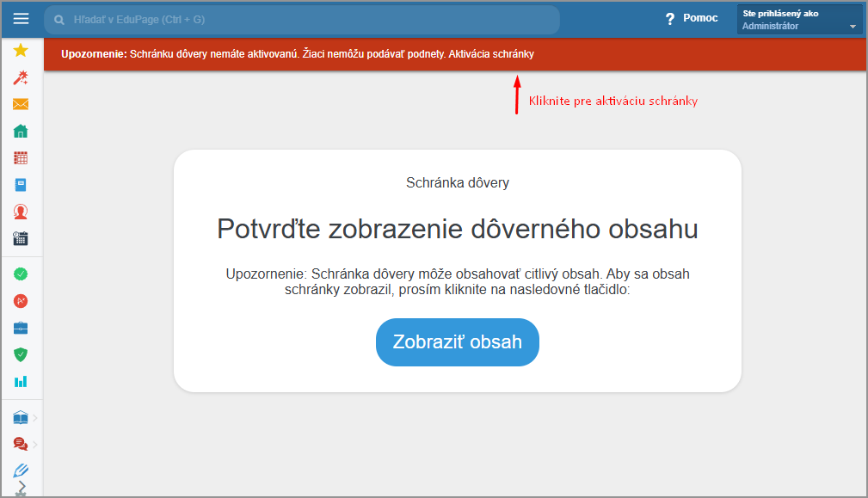Open the orange envelope messages icon

click(21, 104)
